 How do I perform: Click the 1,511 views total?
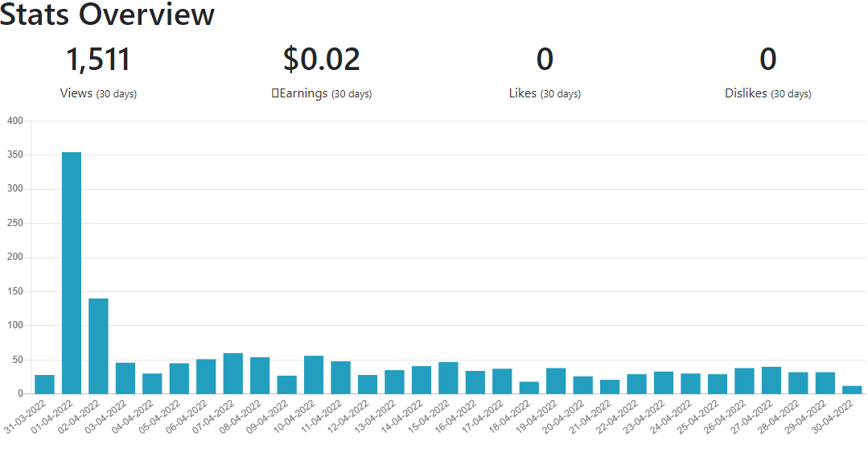[98, 60]
